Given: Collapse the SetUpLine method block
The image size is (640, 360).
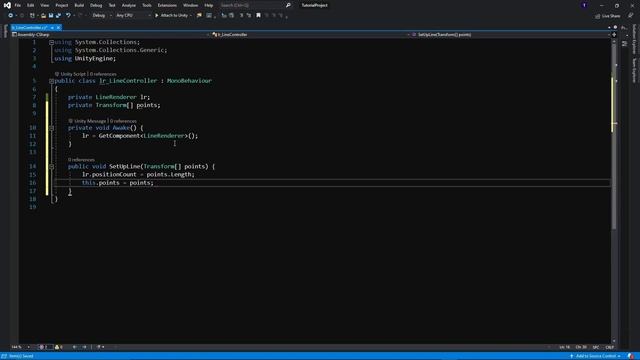Looking at the screenshot, I should tap(51, 167).
